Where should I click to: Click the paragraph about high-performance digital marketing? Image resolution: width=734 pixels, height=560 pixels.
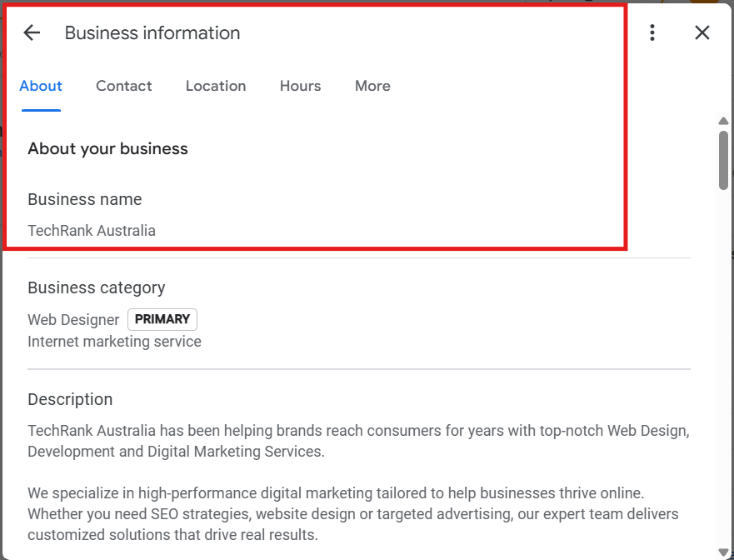pyautogui.click(x=353, y=513)
